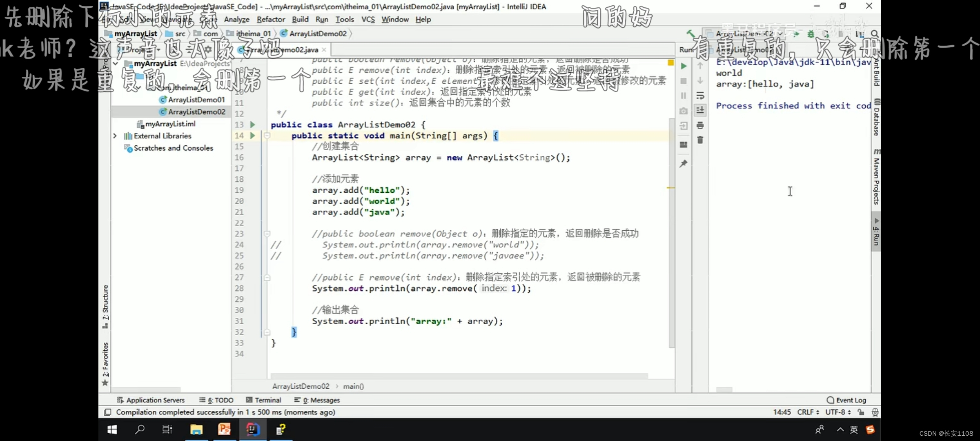Screen dimensions: 980x441
Task: Click the UTF-8 encoding selector
Action: 838,412
